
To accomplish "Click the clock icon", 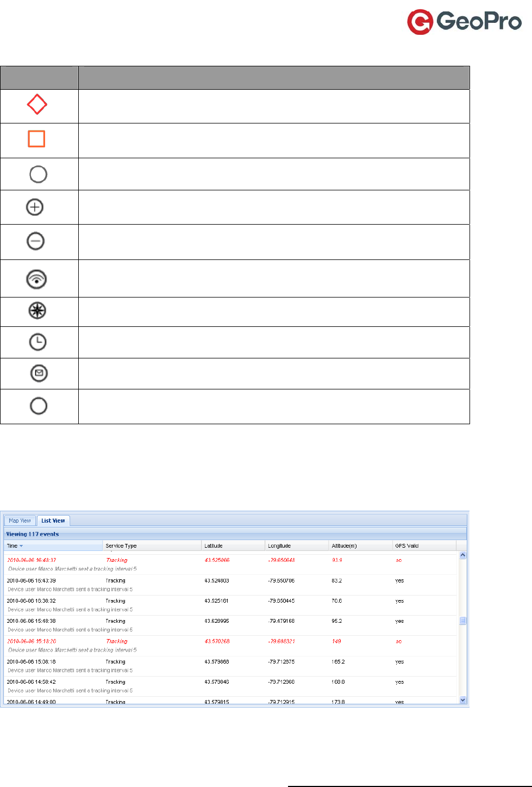I will pyautogui.click(x=37, y=342).
